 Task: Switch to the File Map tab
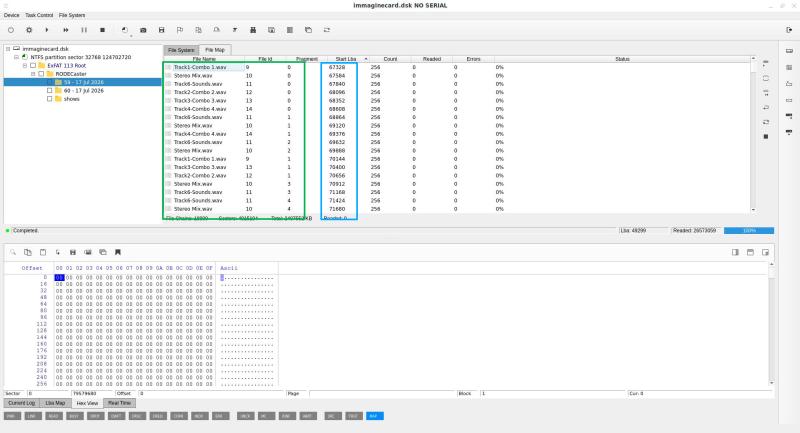tap(215, 50)
